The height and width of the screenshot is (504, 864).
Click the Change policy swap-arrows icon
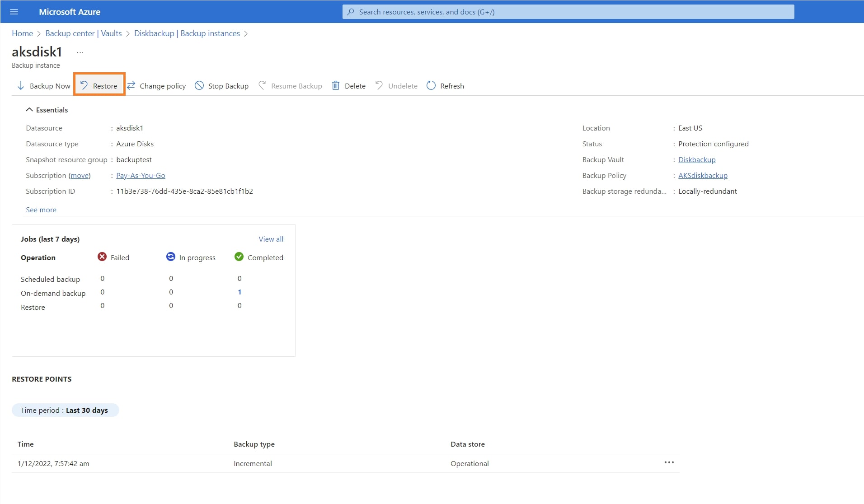(131, 85)
